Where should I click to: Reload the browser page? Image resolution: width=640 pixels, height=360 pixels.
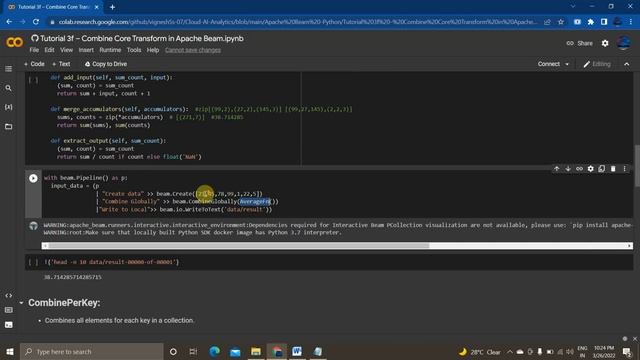tap(36, 22)
